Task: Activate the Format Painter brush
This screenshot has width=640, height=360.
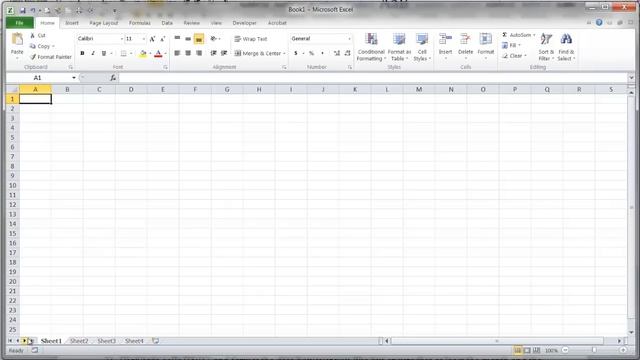Action: [x=33, y=57]
